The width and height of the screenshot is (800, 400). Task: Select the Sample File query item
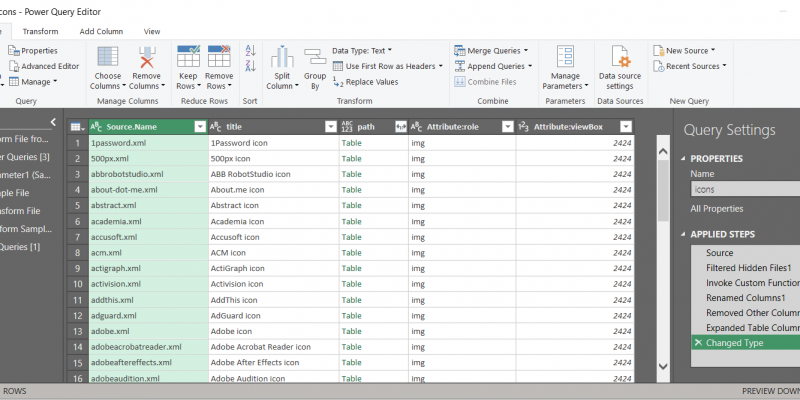coord(15,193)
